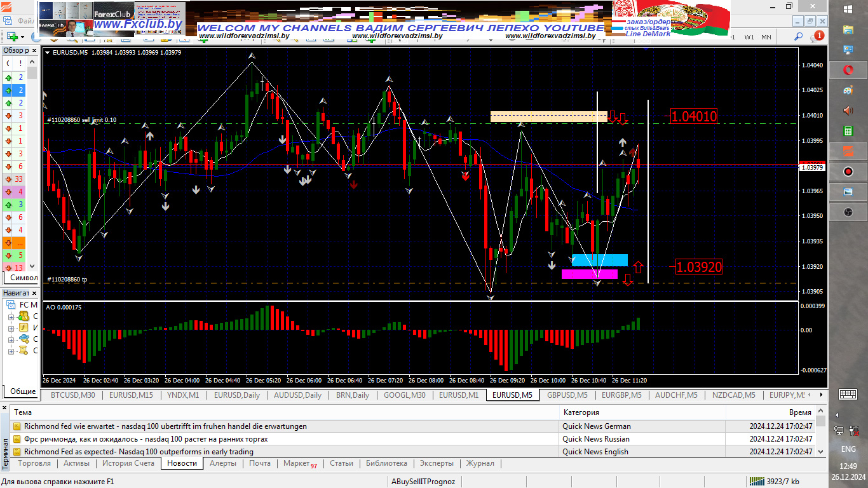Open the EURUSD,M5 chart title triangle menu
Viewport: 868px width, 488px height.
(48, 53)
